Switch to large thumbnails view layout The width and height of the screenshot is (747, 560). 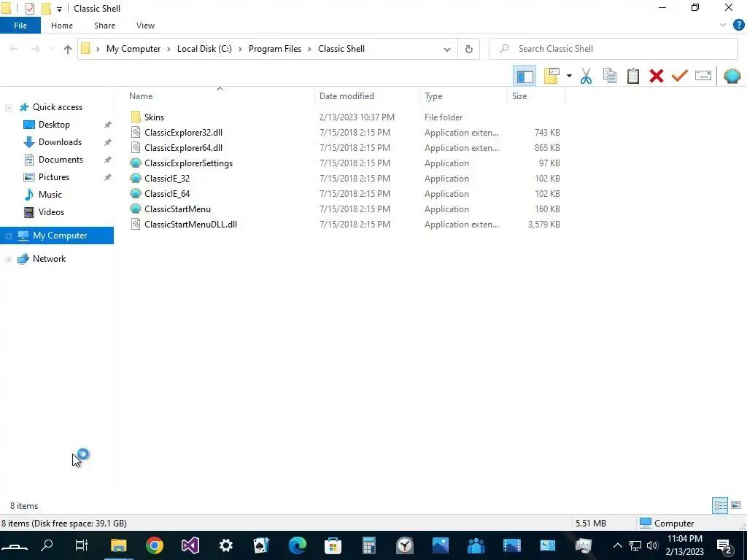[736, 505]
